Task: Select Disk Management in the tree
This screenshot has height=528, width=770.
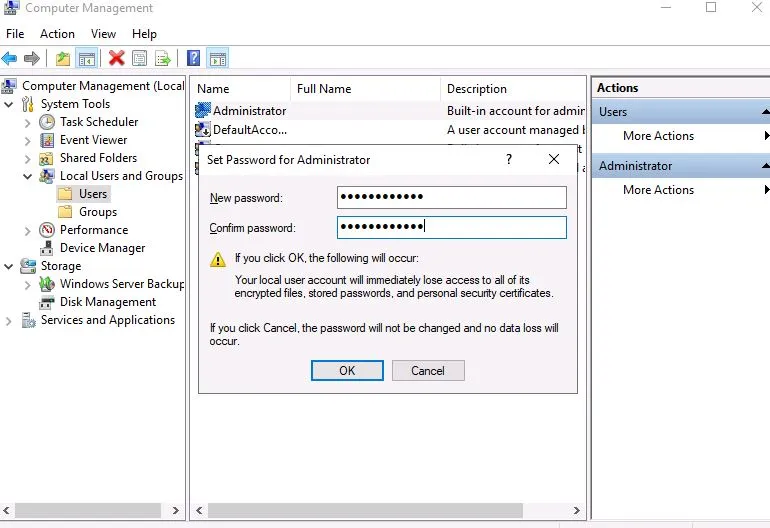Action: click(108, 302)
